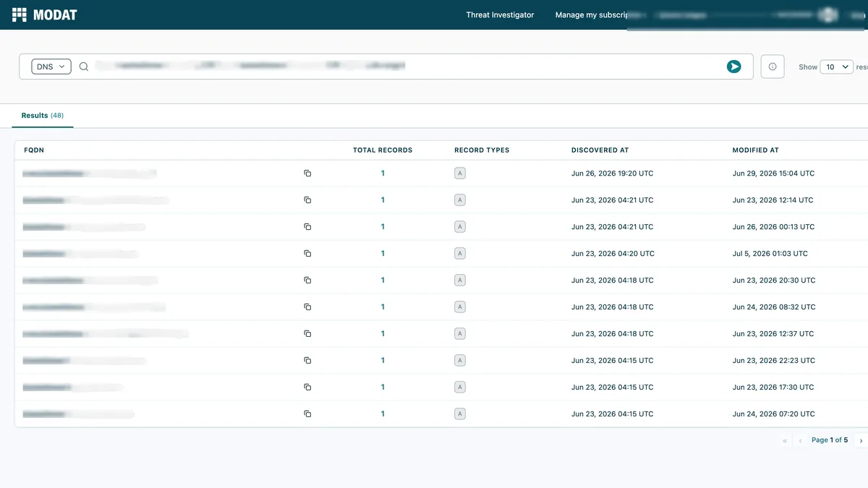868x488 pixels.
Task: Click modified date Jul 5, 2026 01:03 UTC
Action: (770, 254)
